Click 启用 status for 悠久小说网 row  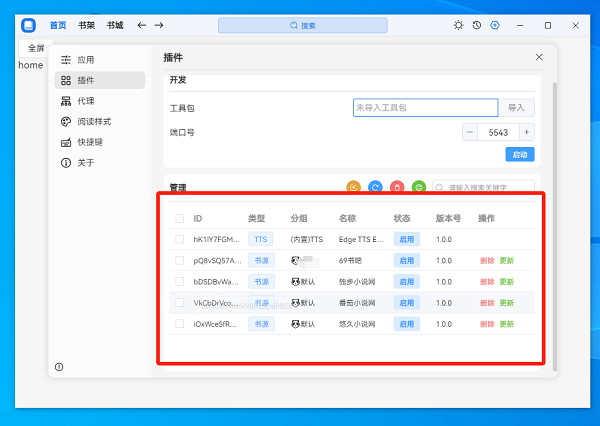tap(407, 324)
